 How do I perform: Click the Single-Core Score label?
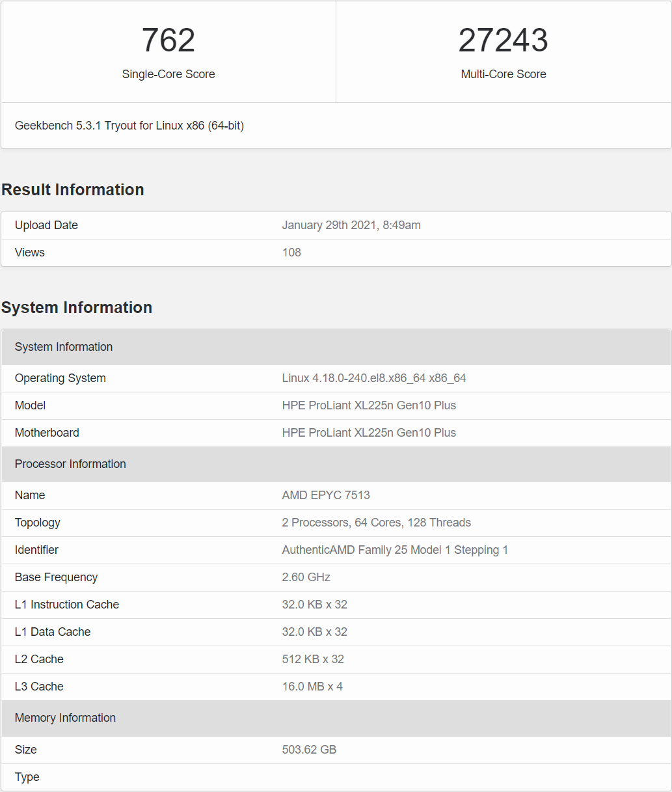click(x=168, y=74)
